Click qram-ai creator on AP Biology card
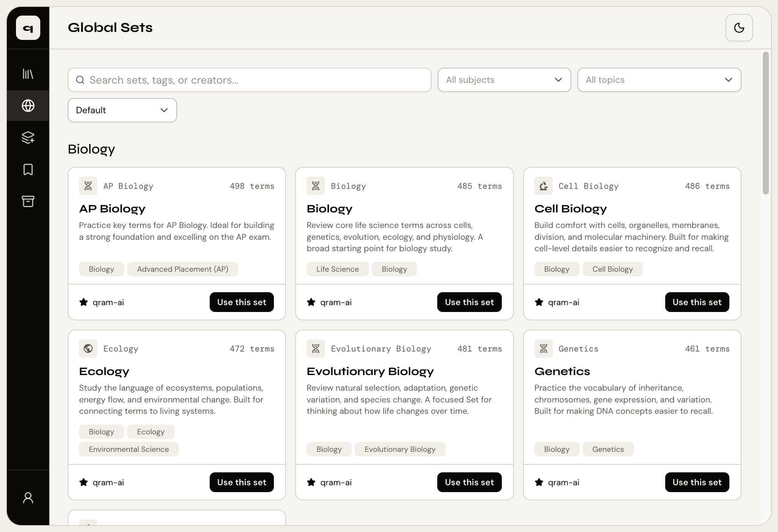Screen dimensions: 778x532 coord(108,302)
